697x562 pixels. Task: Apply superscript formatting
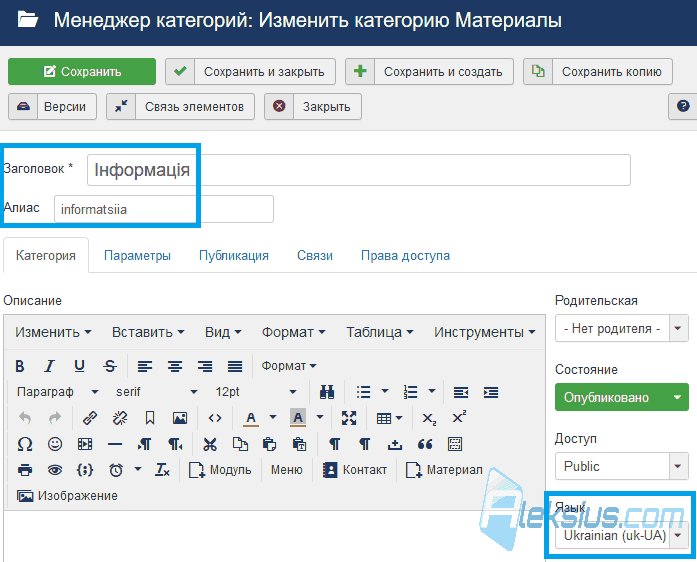coord(459,418)
